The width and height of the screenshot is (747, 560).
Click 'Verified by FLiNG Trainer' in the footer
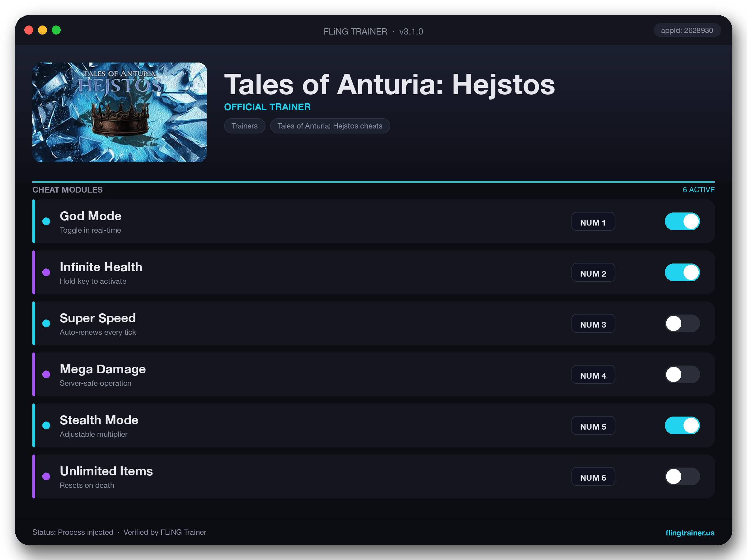pos(165,532)
